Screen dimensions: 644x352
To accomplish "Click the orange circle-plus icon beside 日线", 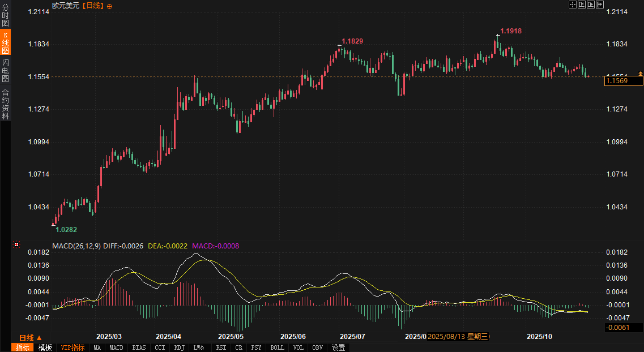I will [x=109, y=6].
